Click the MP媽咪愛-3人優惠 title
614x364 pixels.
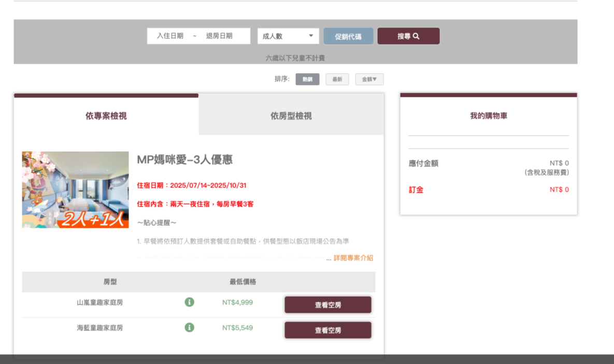click(x=184, y=160)
